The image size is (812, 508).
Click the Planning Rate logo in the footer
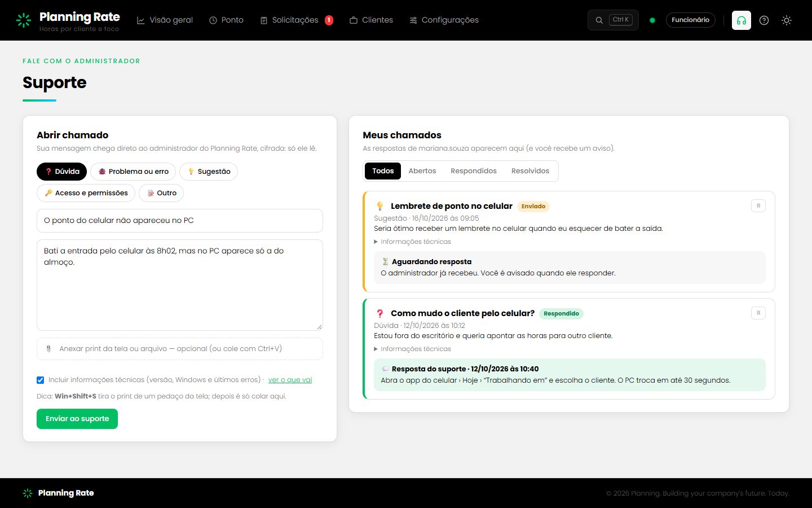[58, 493]
